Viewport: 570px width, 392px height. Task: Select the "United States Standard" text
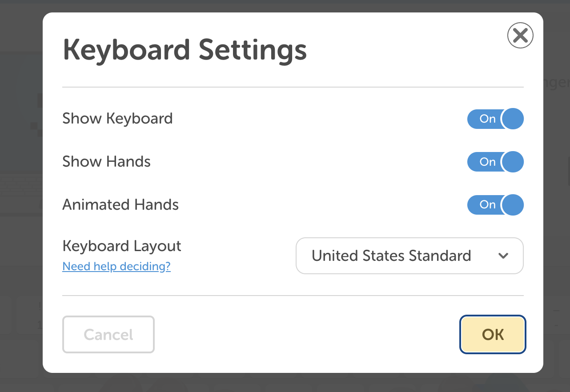(391, 256)
